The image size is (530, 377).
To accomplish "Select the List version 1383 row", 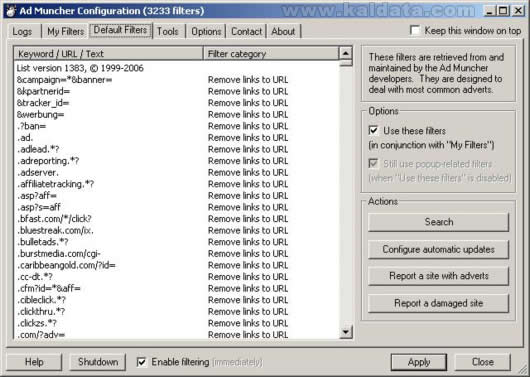I will 176,68.
